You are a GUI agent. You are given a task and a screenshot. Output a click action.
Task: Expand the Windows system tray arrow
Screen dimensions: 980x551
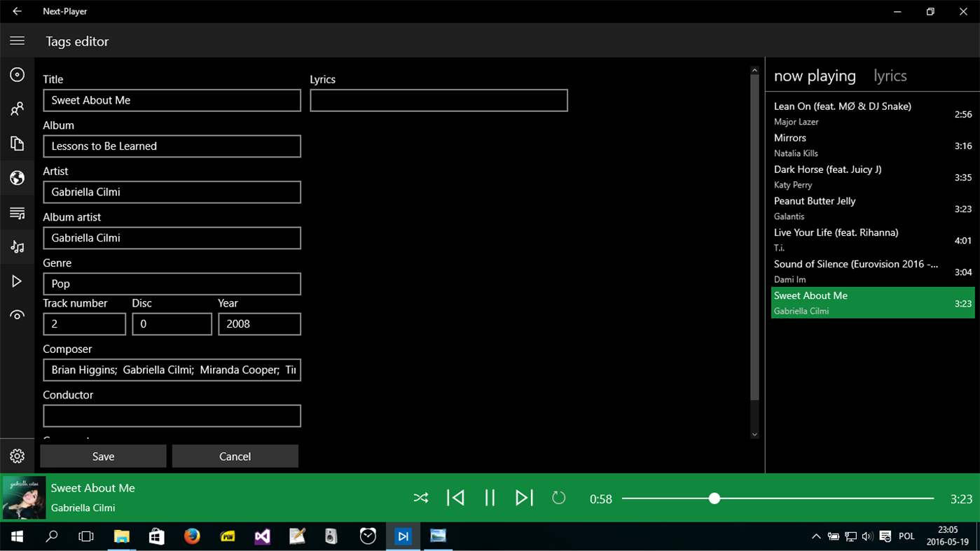[x=816, y=536]
